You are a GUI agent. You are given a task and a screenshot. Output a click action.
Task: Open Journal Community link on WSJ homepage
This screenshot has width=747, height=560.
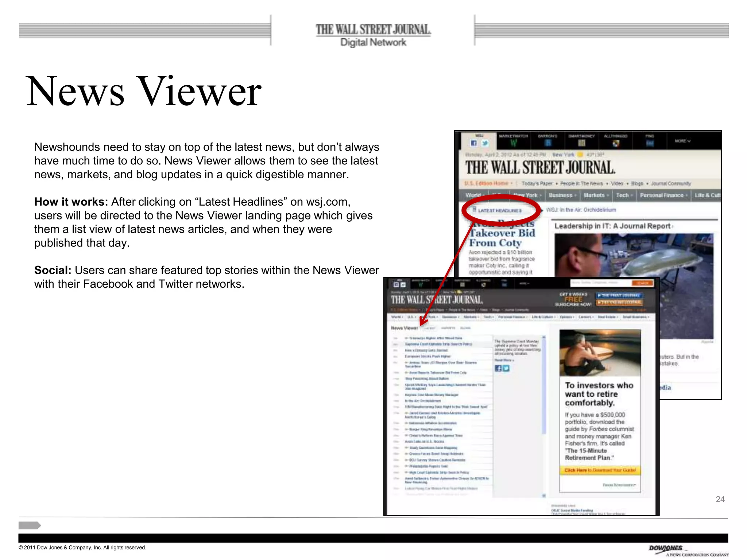click(x=671, y=183)
